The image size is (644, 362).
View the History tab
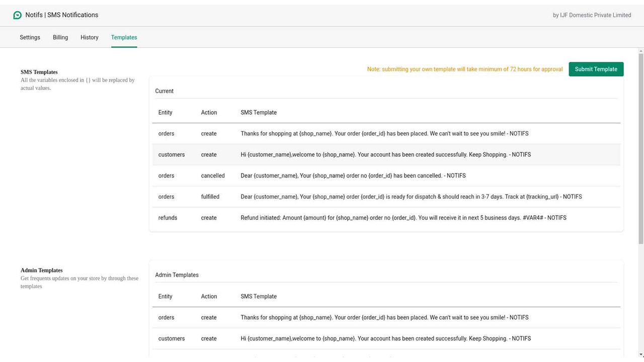(x=89, y=37)
